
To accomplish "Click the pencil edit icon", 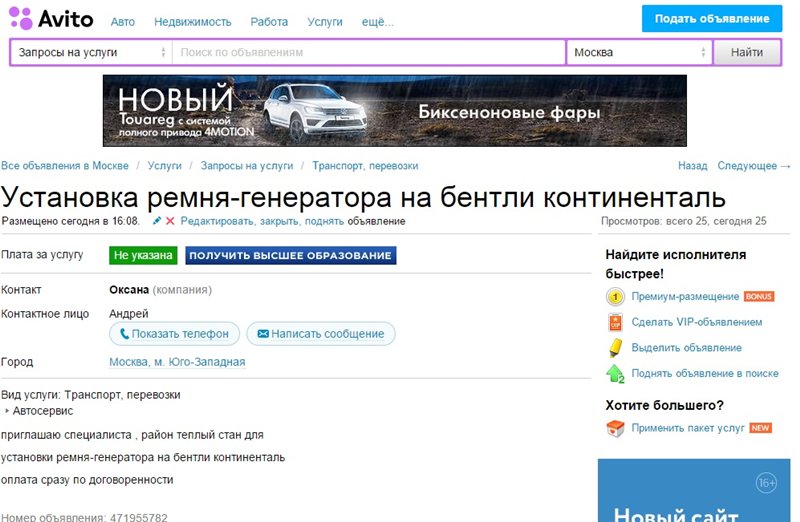I will (156, 220).
